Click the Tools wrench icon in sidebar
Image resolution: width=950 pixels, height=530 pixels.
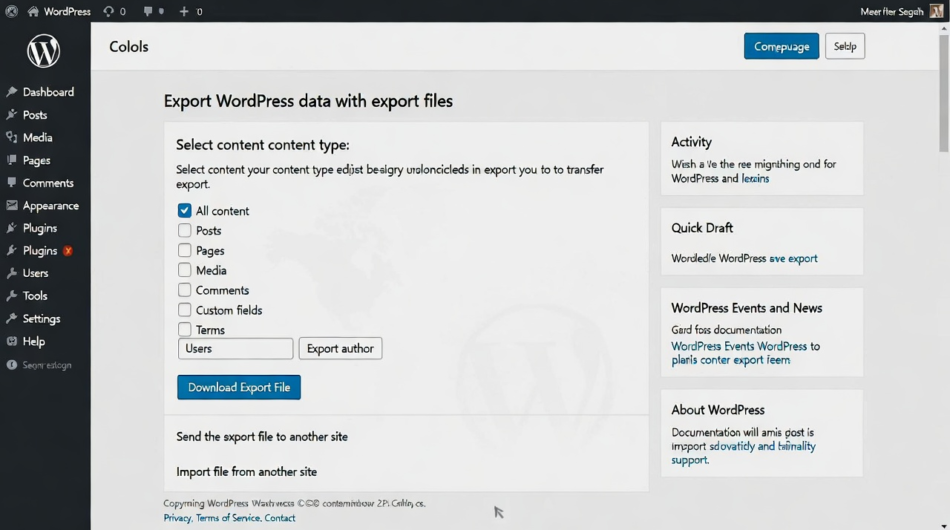coord(12,296)
